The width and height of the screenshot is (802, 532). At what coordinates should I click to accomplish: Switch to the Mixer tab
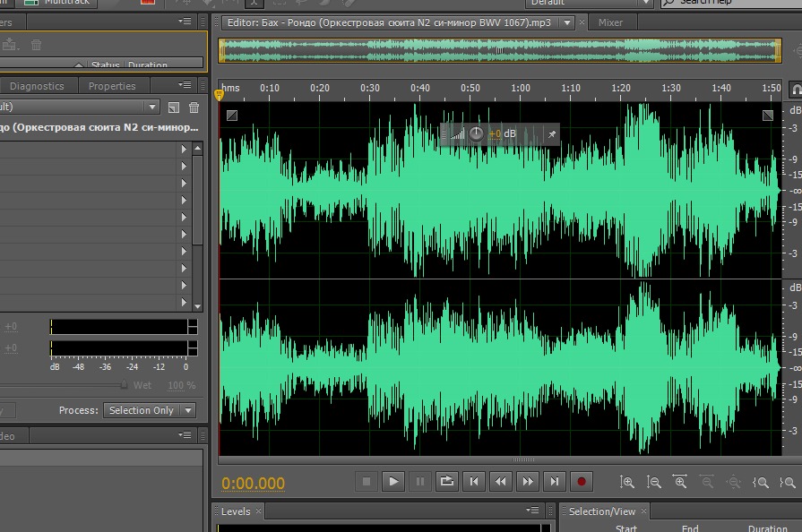(610, 22)
